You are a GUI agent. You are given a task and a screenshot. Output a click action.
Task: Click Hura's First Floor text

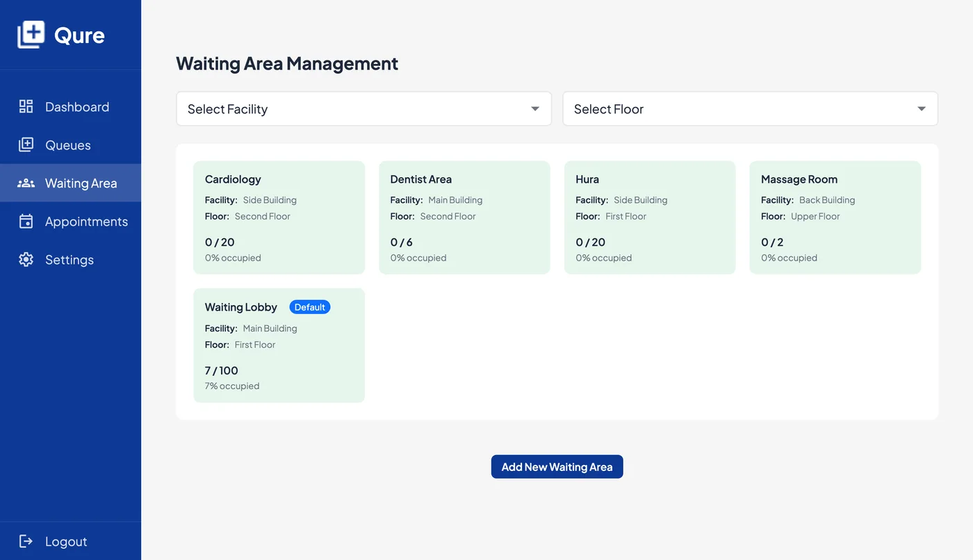click(x=625, y=217)
